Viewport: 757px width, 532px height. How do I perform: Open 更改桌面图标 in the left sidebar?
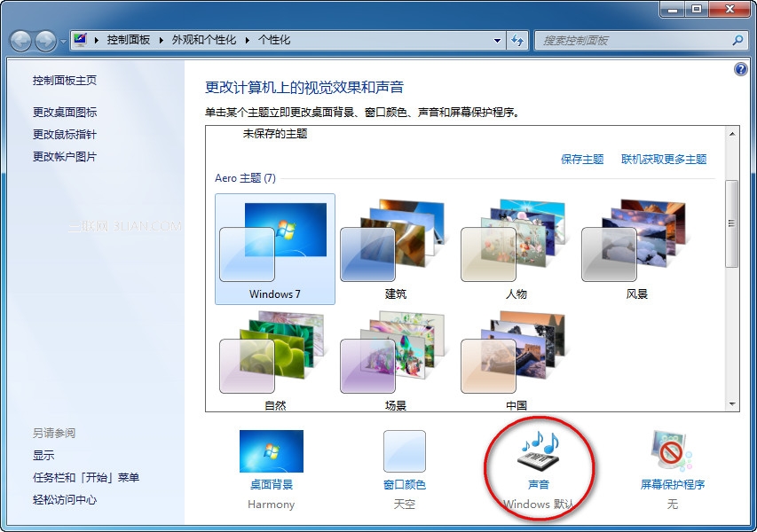pos(65,113)
